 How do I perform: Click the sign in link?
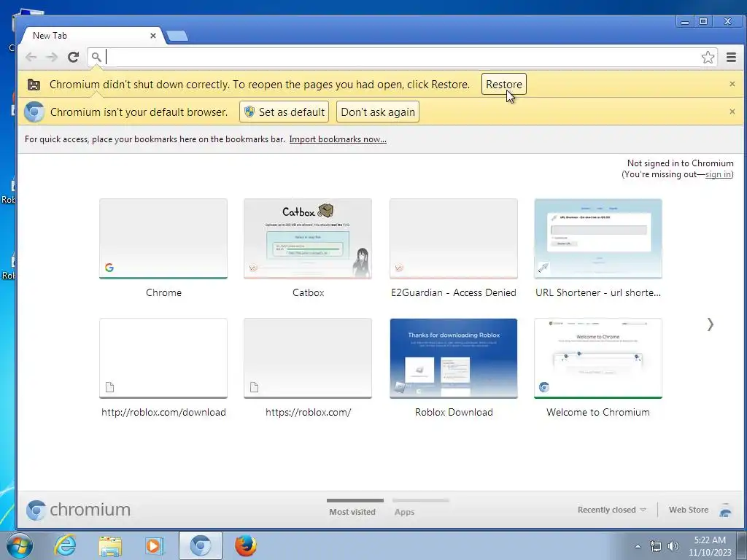pyautogui.click(x=718, y=174)
